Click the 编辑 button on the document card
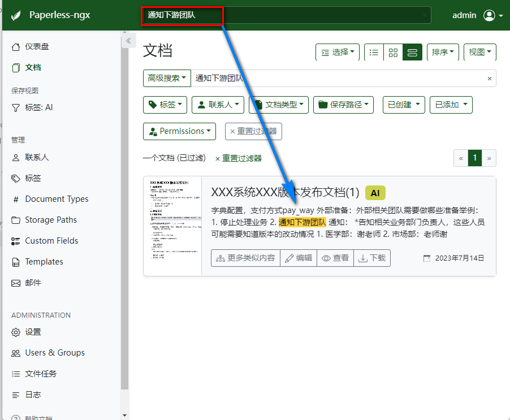Image resolution: width=510 pixels, height=420 pixels. tap(298, 258)
